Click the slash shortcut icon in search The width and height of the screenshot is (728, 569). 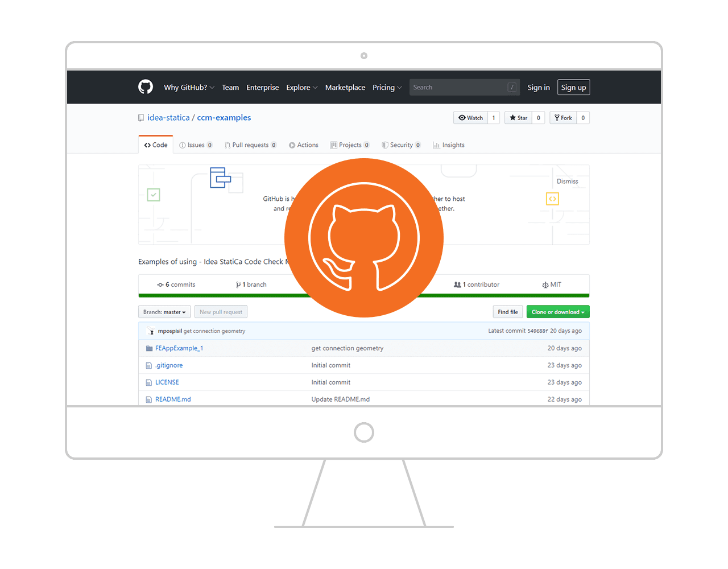pyautogui.click(x=512, y=87)
